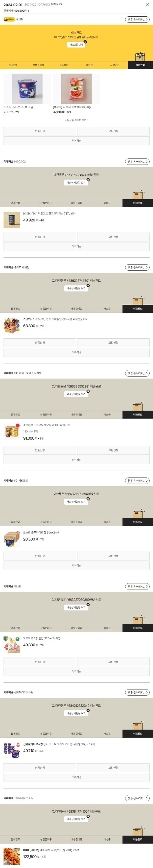Open 함께장보기 link beside order number
The width and height of the screenshot is (153, 868).
pyautogui.click(x=57, y=4)
